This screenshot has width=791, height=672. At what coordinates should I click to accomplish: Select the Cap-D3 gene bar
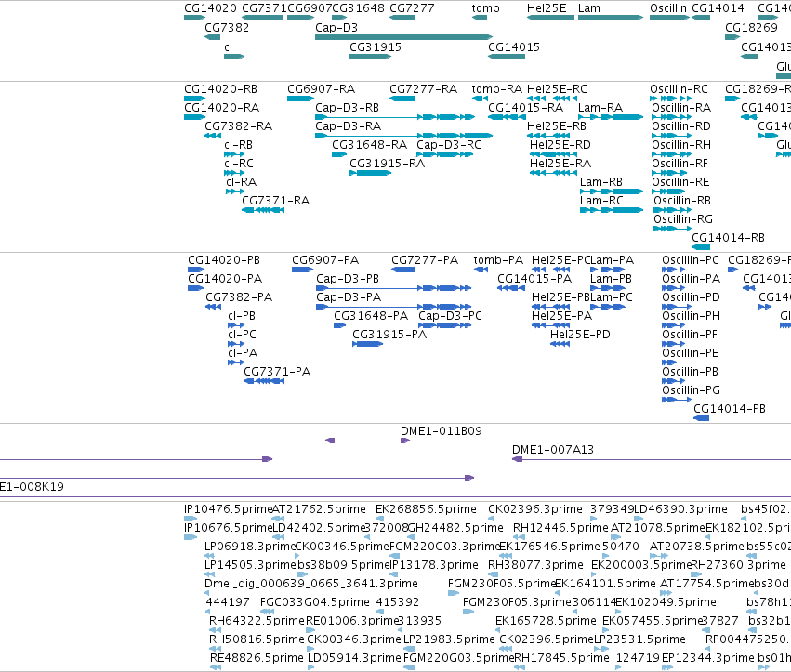403,37
